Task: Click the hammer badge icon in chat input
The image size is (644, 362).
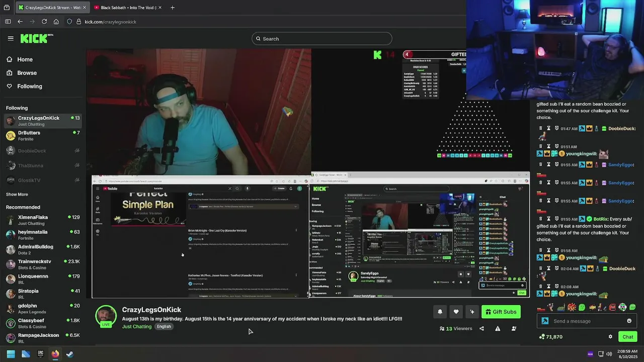Action: click(545, 321)
